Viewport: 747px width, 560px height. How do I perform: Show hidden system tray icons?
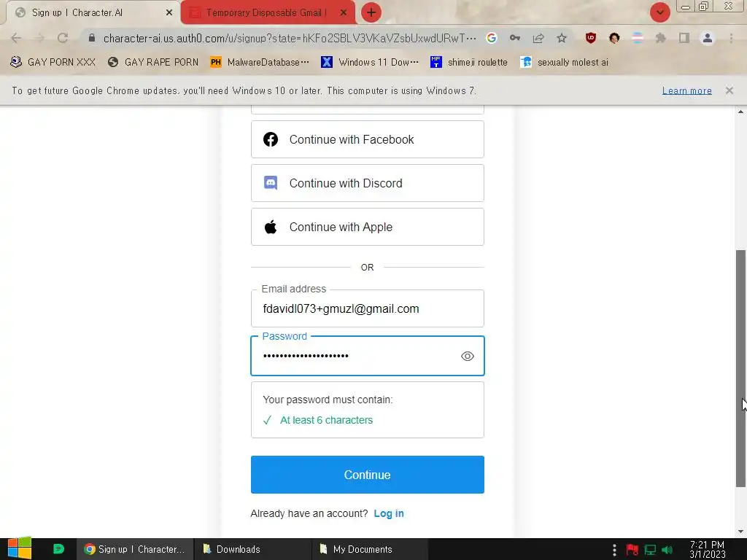614,550
